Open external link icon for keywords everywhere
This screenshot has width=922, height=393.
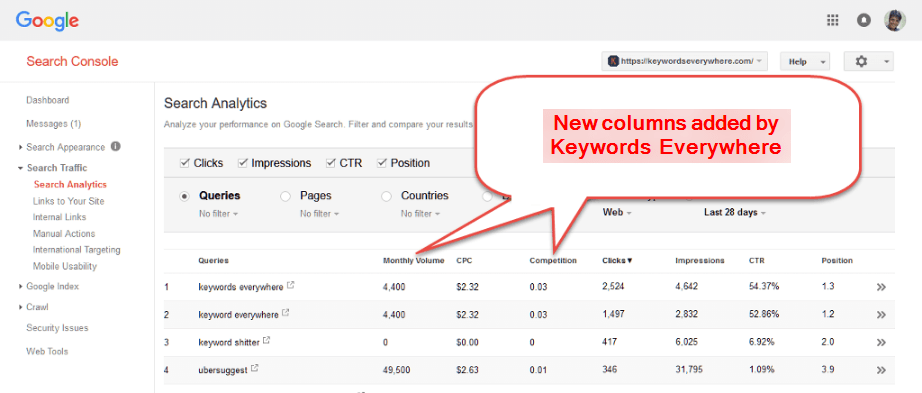pos(290,286)
